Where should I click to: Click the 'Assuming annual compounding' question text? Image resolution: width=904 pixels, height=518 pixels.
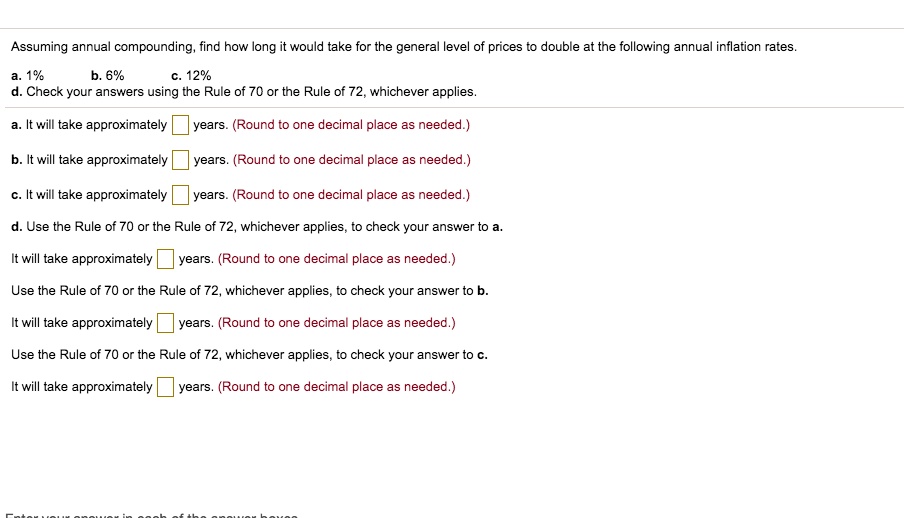(404, 47)
